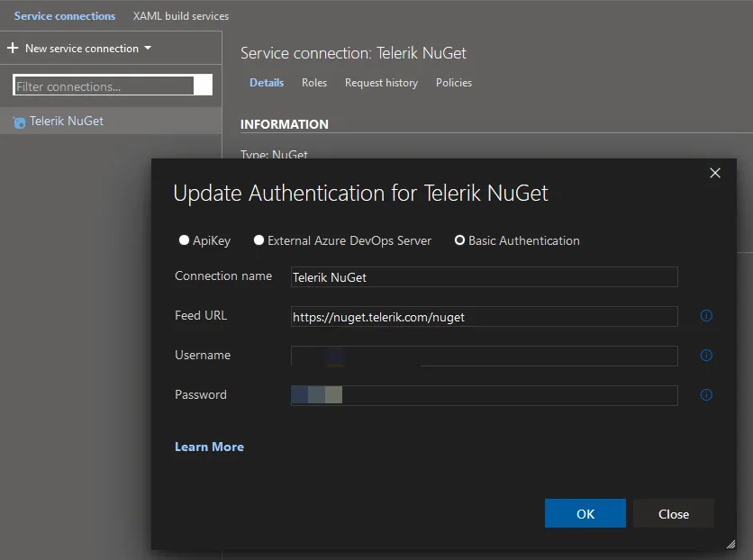Open the Roles tab
The height and width of the screenshot is (560, 753).
coord(314,83)
